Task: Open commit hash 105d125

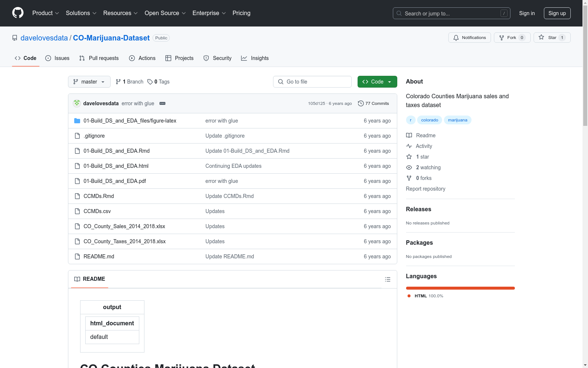Action: pyautogui.click(x=316, y=103)
